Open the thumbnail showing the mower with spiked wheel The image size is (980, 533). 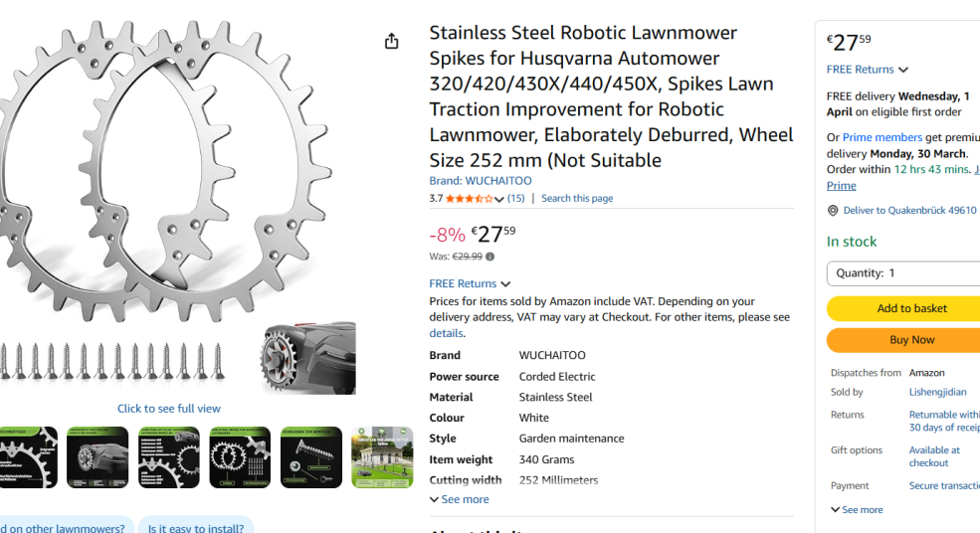point(98,457)
